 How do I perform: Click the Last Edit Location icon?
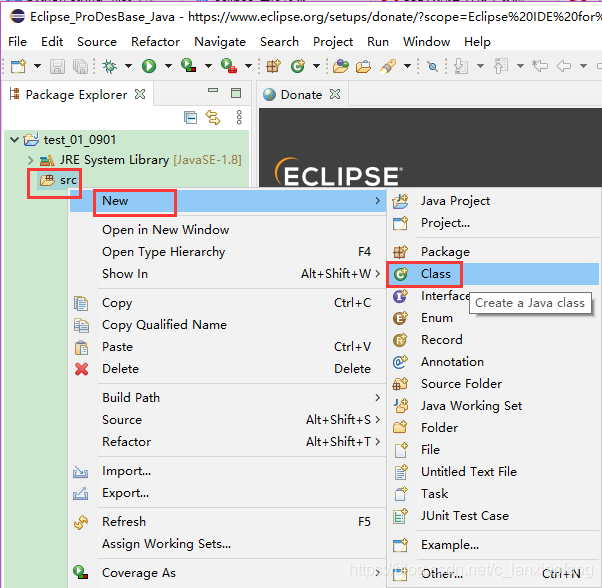pyautogui.click(x=540, y=66)
